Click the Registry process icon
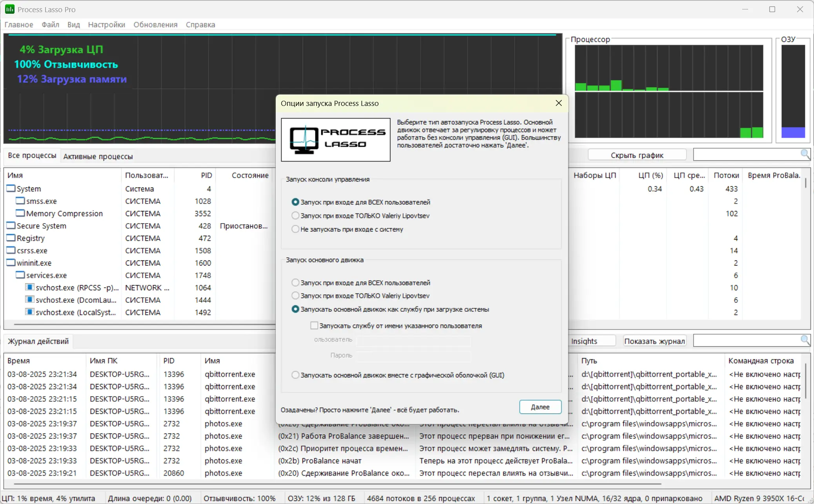Image resolution: width=814 pixels, height=504 pixels. pos(11,238)
